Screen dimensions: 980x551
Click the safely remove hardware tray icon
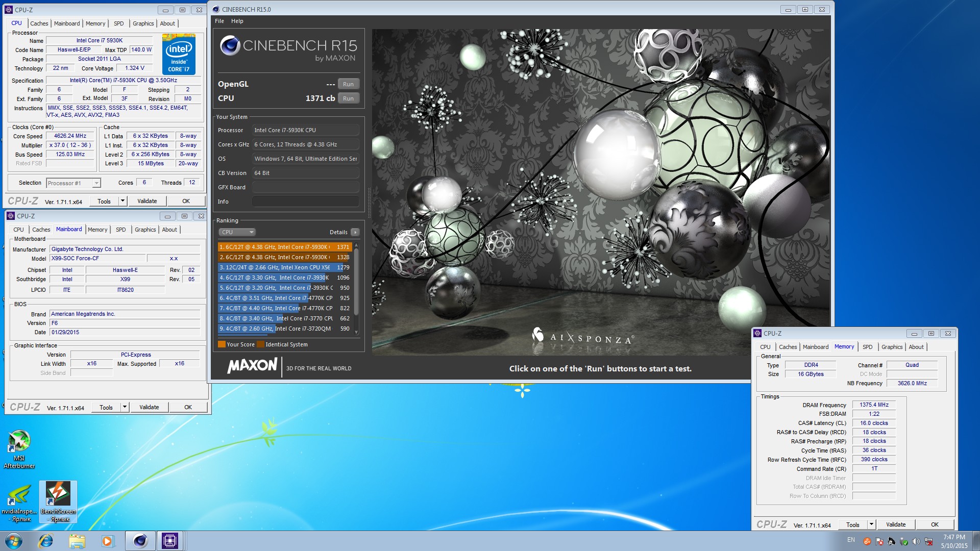click(x=904, y=541)
